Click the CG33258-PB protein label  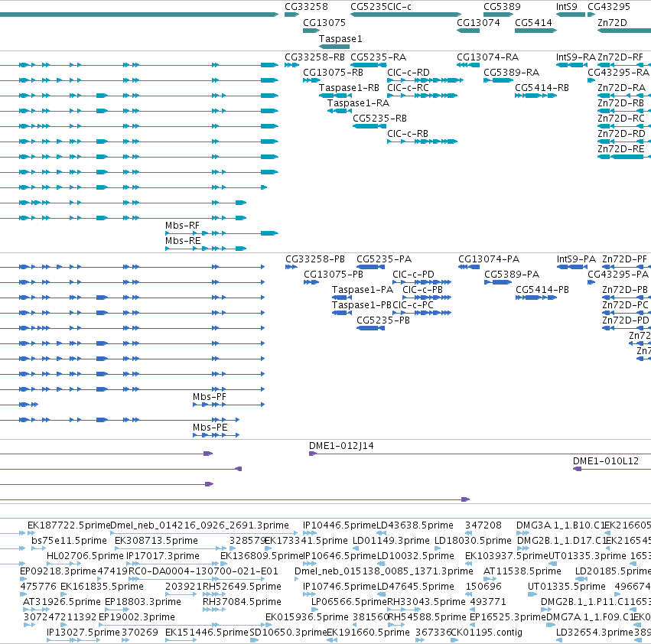click(x=315, y=259)
